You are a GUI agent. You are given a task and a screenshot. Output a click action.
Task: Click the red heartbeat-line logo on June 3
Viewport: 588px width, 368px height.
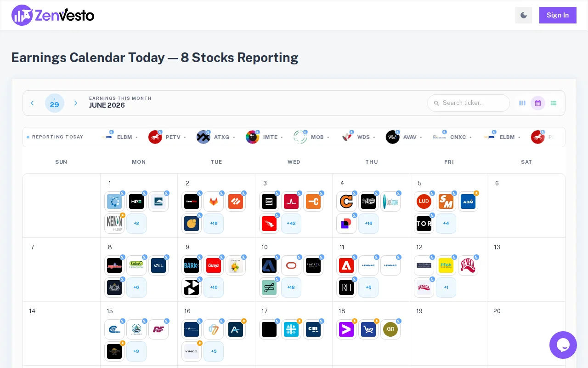(291, 201)
